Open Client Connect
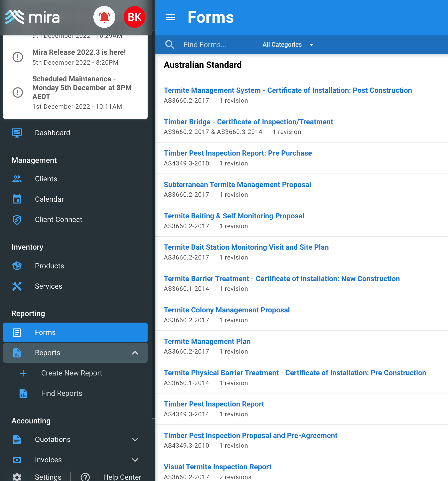Viewport: 448px width, 481px height. (x=75, y=219)
